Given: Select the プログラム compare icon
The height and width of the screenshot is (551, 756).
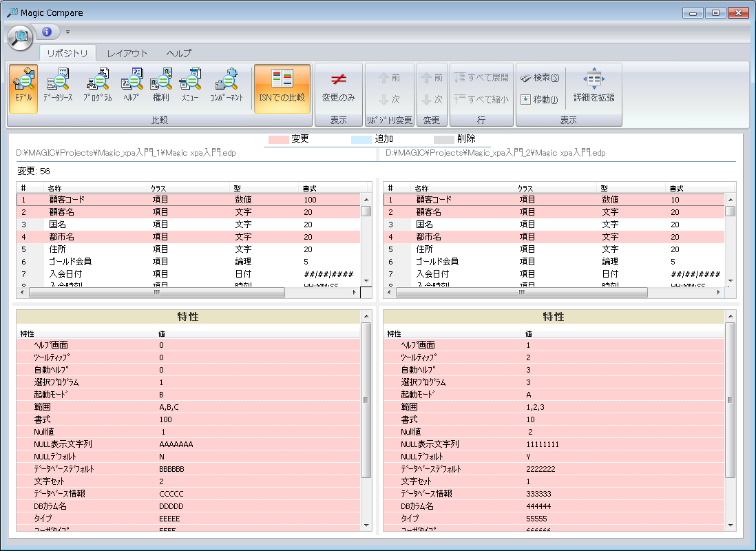Looking at the screenshot, I should click(98, 85).
